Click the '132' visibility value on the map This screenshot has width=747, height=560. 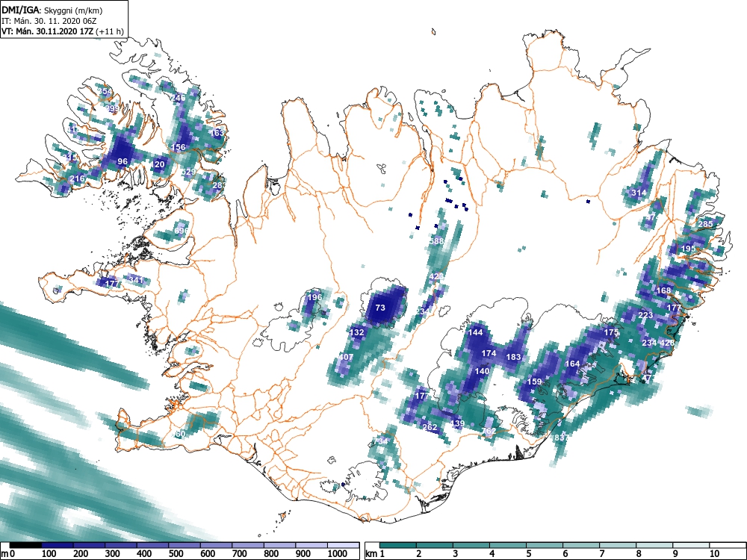click(x=357, y=332)
